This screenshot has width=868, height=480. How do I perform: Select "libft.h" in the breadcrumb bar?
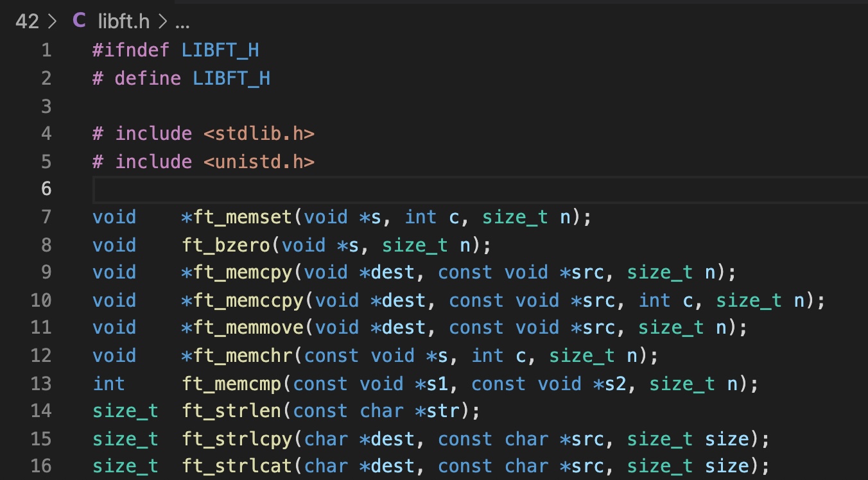[x=124, y=21]
